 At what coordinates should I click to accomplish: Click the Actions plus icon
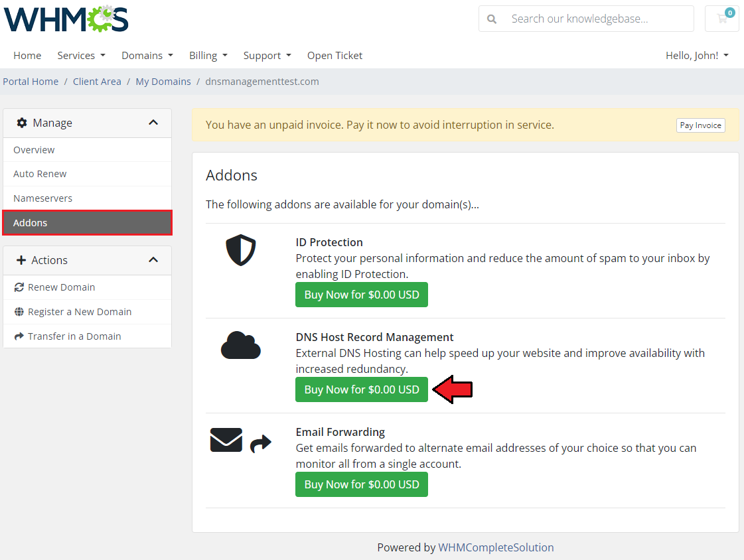point(21,260)
